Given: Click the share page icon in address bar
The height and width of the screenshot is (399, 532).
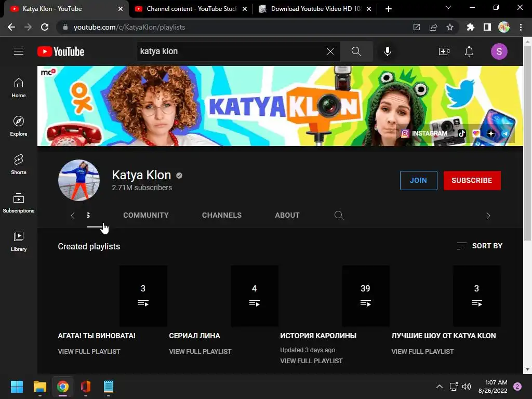Looking at the screenshot, I should (x=433, y=27).
